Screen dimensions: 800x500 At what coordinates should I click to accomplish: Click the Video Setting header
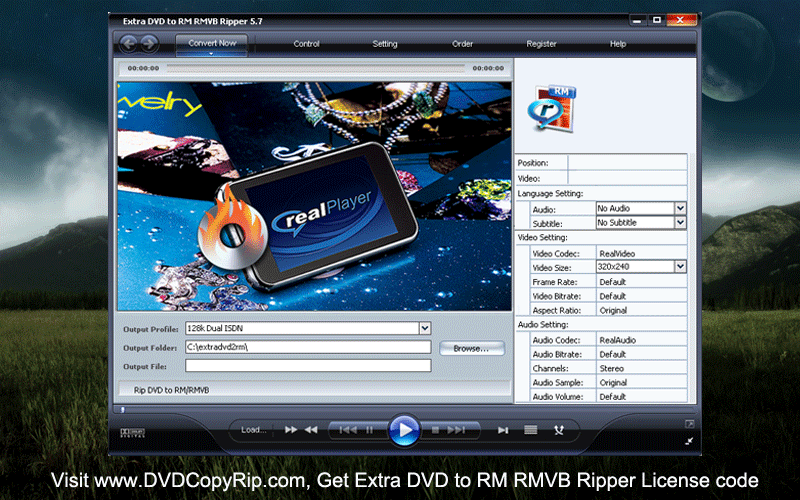(x=542, y=238)
